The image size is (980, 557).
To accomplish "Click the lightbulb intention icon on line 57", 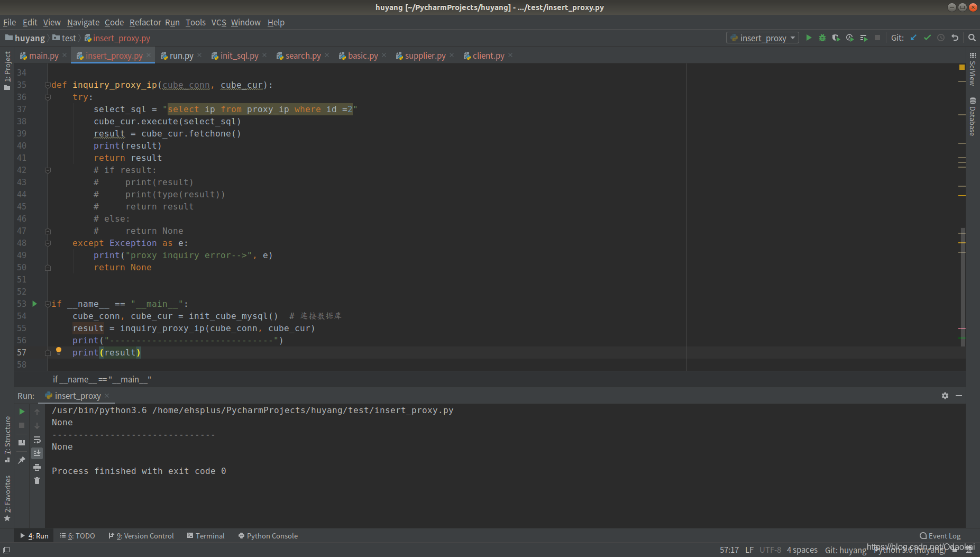I will (x=59, y=351).
